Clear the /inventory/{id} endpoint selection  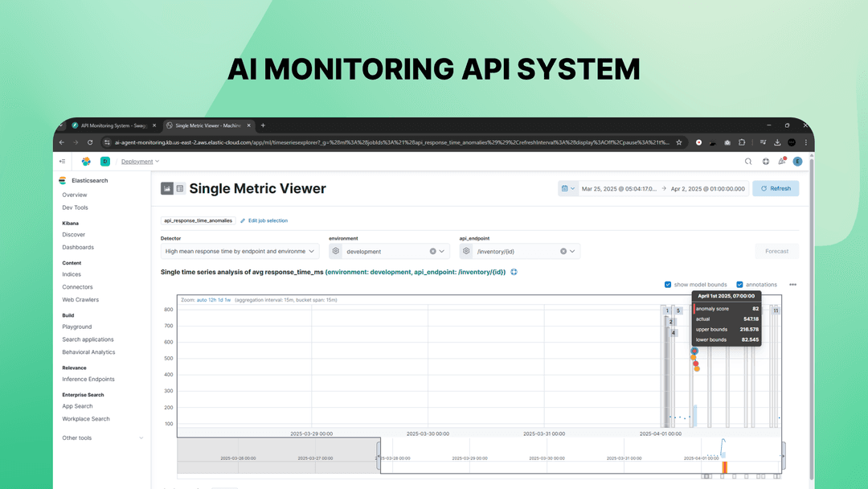click(563, 251)
